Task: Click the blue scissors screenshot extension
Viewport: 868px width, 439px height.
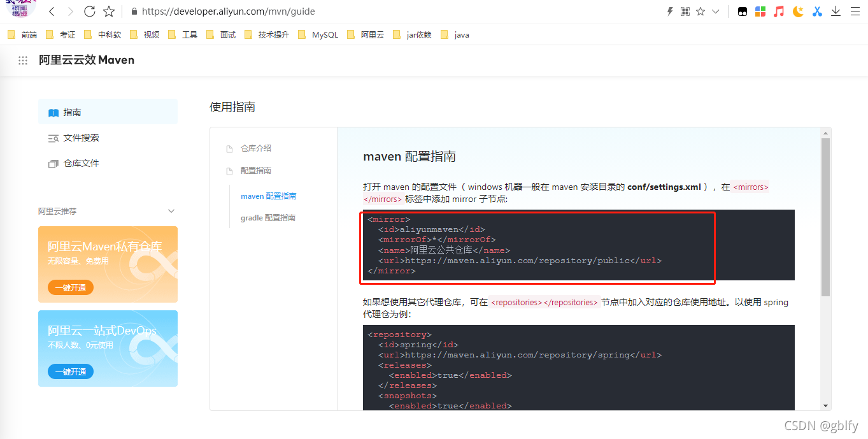Action: tap(817, 11)
